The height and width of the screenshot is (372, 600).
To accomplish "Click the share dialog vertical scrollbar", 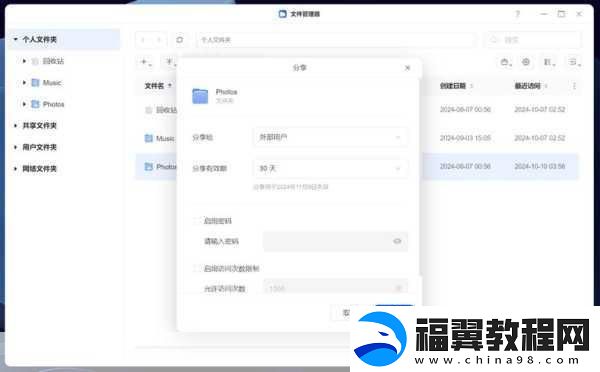I will [420, 176].
